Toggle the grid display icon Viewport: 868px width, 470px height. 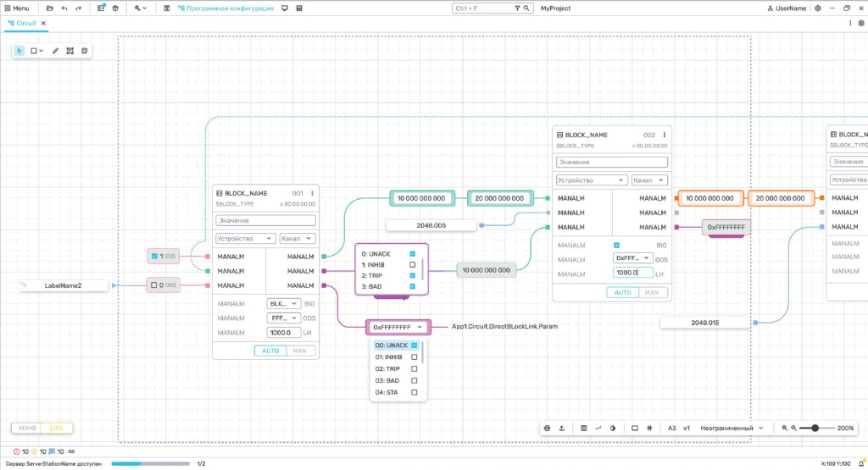(x=649, y=429)
